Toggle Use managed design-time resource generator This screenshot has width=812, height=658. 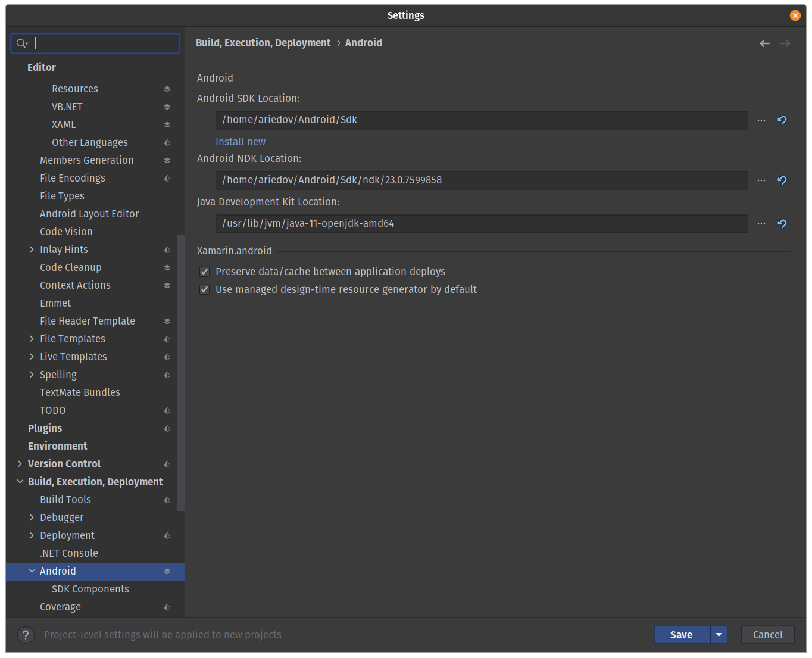tap(205, 289)
